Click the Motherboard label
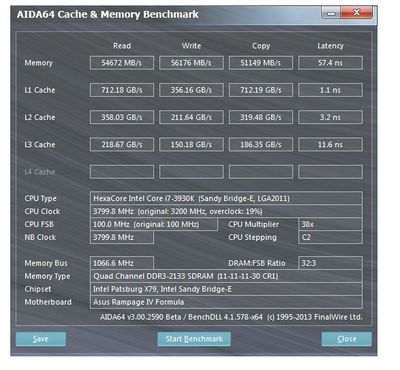The width and height of the screenshot is (400, 370). point(48,302)
